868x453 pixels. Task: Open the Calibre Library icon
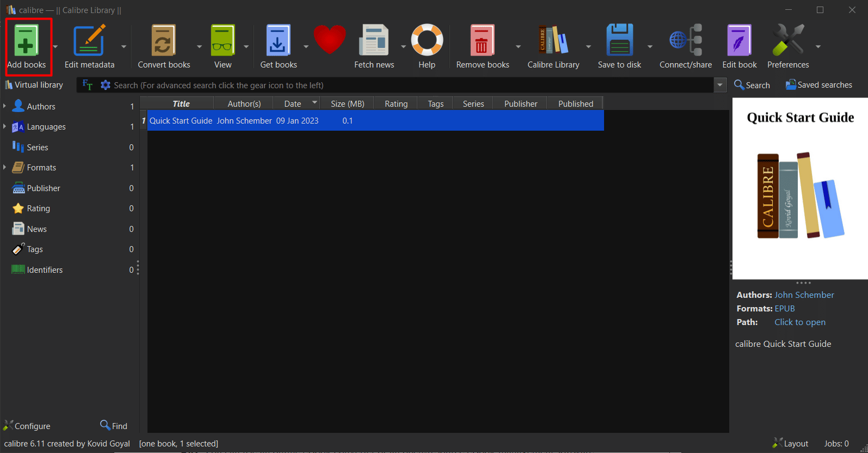(553, 40)
